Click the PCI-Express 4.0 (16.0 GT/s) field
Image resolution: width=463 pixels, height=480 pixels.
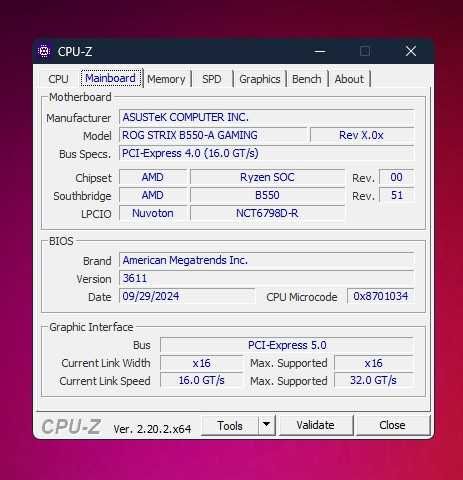pyautogui.click(x=267, y=153)
